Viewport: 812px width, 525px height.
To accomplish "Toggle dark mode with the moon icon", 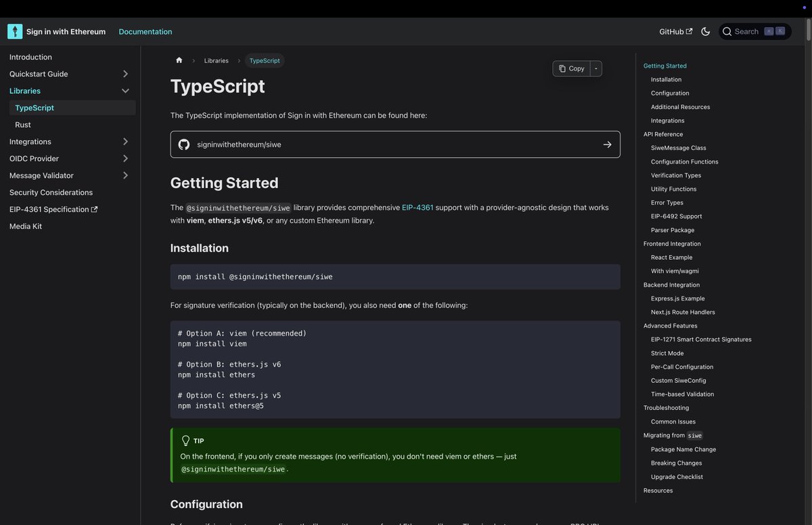I will [x=706, y=32].
